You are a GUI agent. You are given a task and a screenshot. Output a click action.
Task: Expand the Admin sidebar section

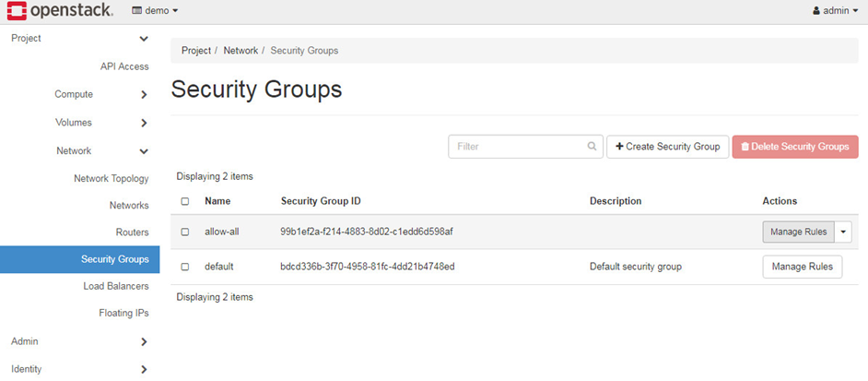click(x=144, y=341)
